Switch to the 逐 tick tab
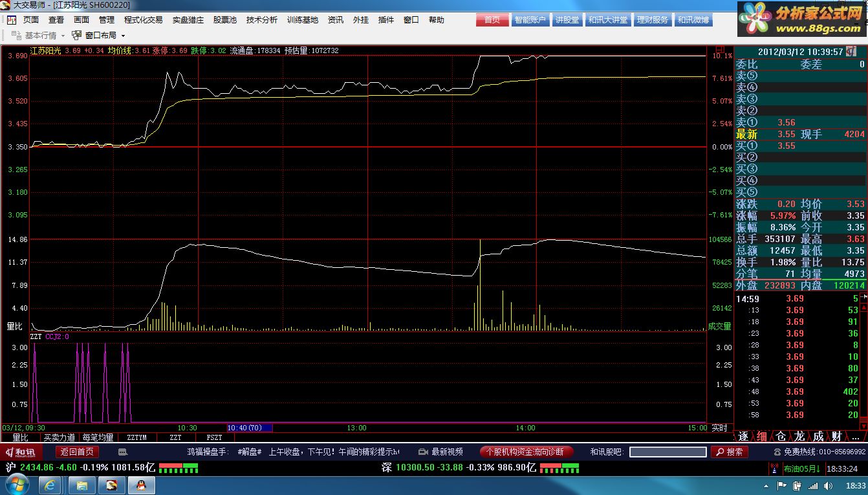The width and height of the screenshot is (868, 495). 743,437
